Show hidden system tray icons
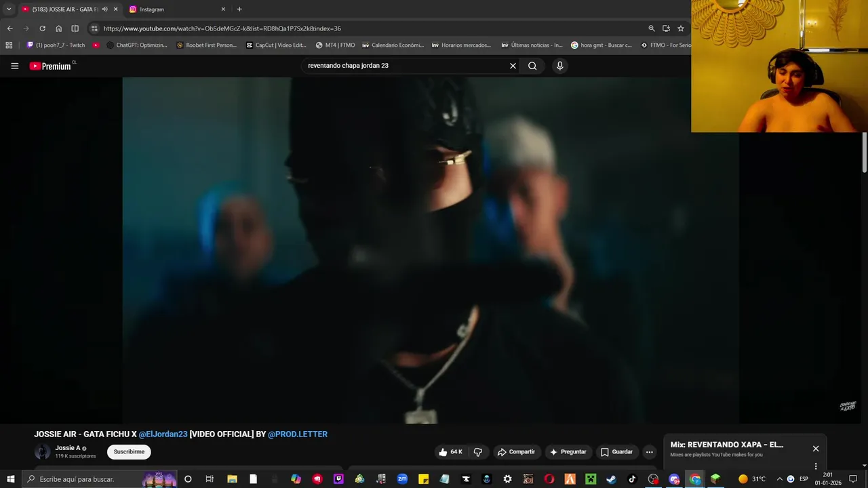The width and height of the screenshot is (868, 488). point(779,479)
